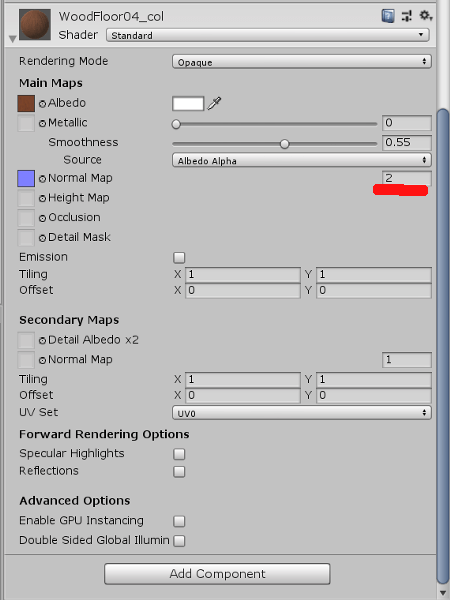The width and height of the screenshot is (450, 600).
Task: Enable GPU Instancing checkbox
Action: pyautogui.click(x=179, y=521)
